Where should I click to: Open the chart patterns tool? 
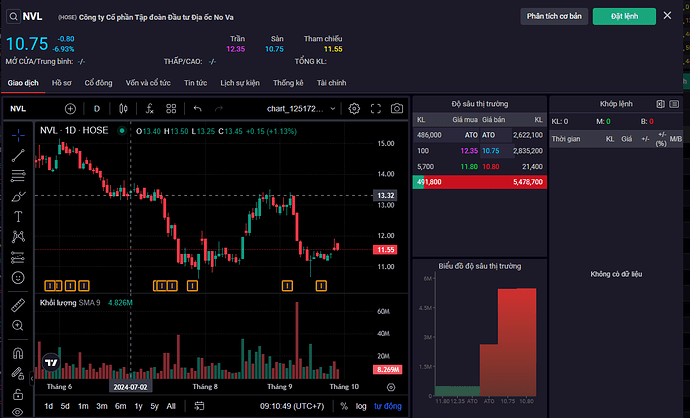pyautogui.click(x=18, y=237)
